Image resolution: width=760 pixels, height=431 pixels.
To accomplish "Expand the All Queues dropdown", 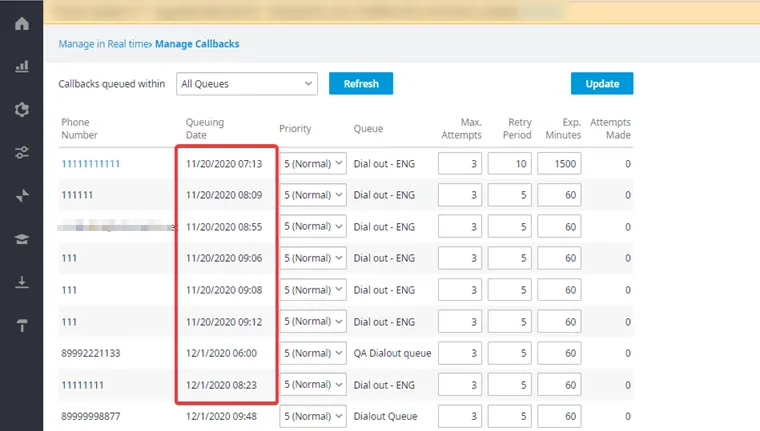I will click(247, 84).
